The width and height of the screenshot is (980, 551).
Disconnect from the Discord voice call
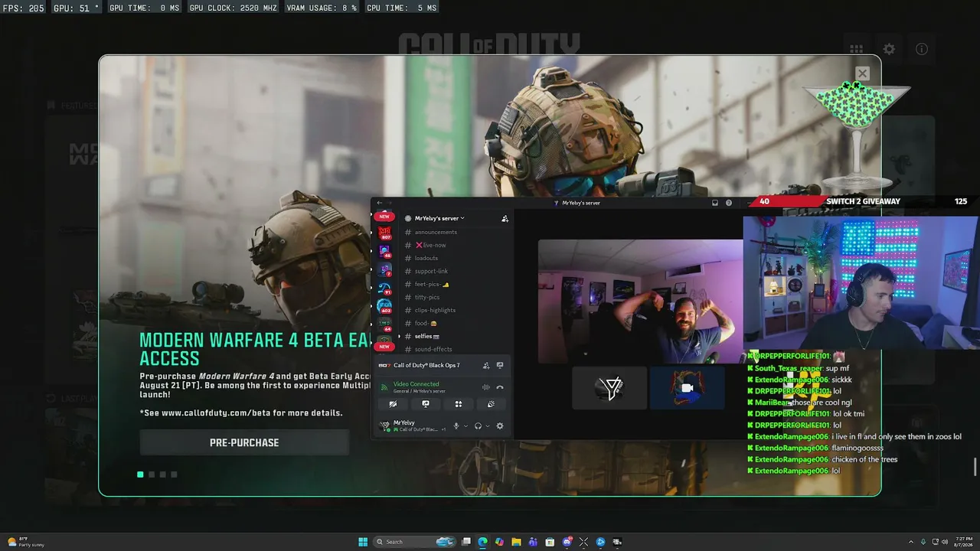pyautogui.click(x=500, y=387)
